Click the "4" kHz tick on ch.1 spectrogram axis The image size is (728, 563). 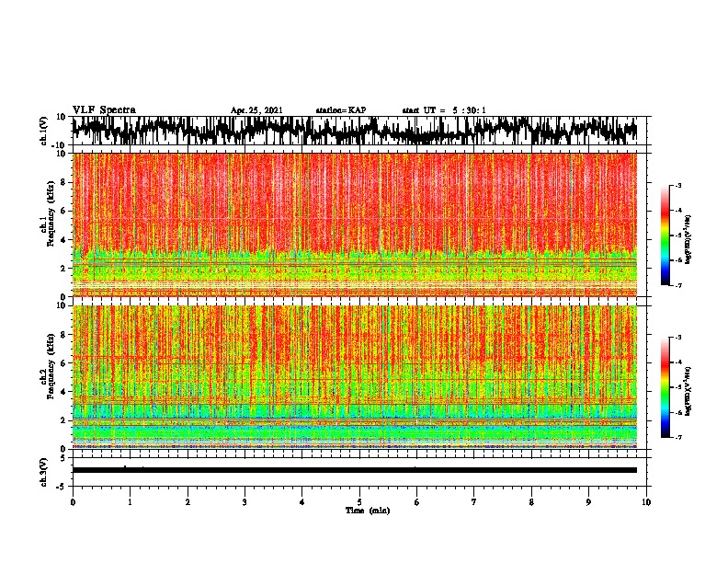click(x=63, y=240)
